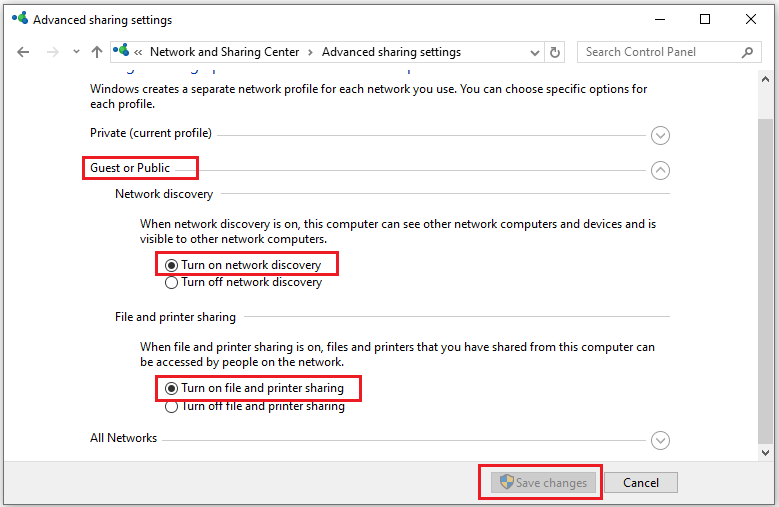Collapse the Guest or Public section
The image size is (779, 507).
(659, 170)
